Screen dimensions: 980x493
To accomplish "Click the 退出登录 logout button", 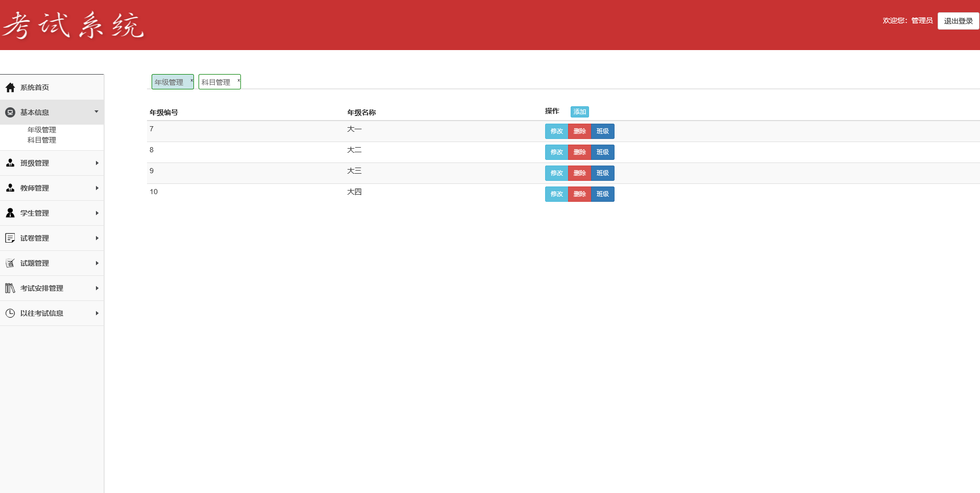I will [x=958, y=21].
